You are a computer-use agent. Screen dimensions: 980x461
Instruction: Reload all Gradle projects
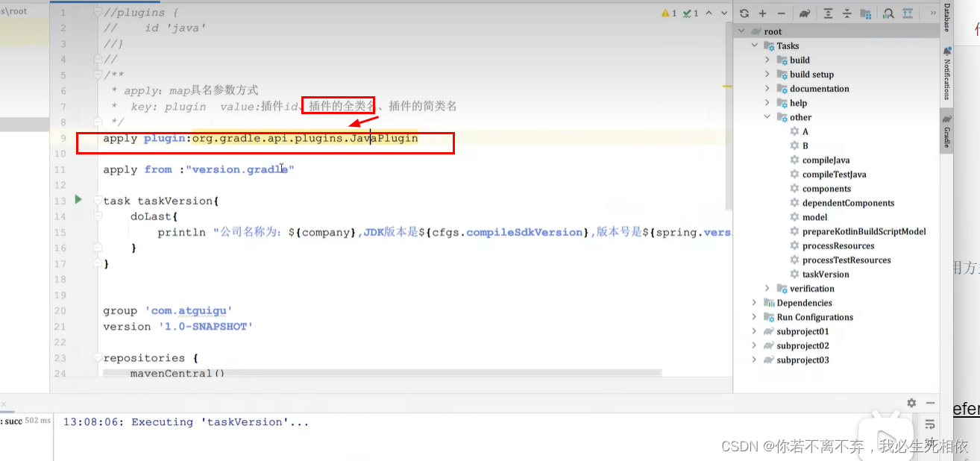pyautogui.click(x=744, y=13)
